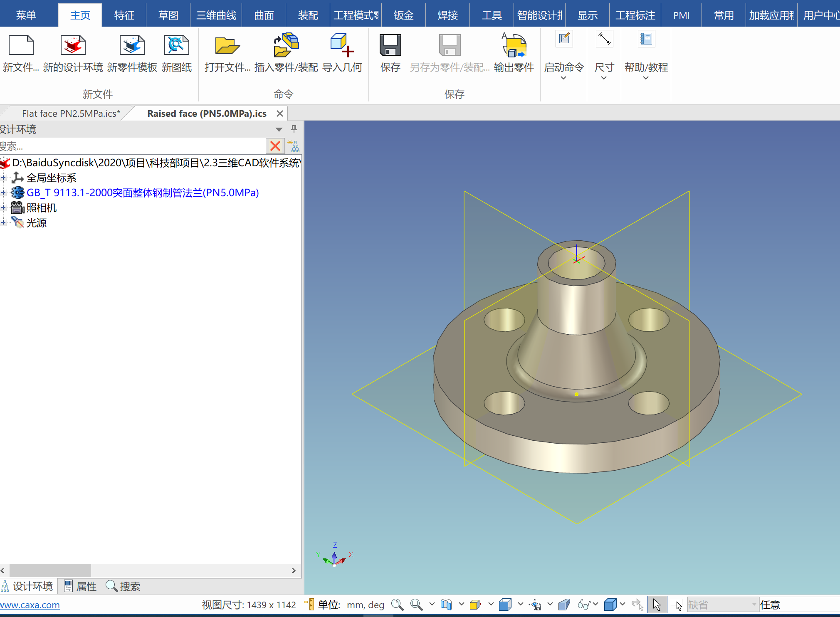Image resolution: width=840 pixels, height=617 pixels.
Task: Expand the 全局坐标系 tree node
Action: (x=3, y=178)
